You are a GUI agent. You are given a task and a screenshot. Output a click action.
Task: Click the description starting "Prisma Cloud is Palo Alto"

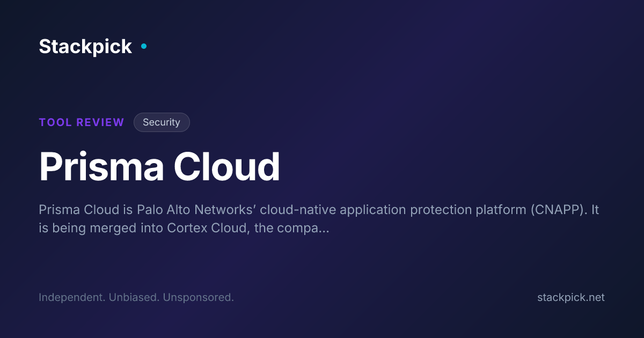319,219
